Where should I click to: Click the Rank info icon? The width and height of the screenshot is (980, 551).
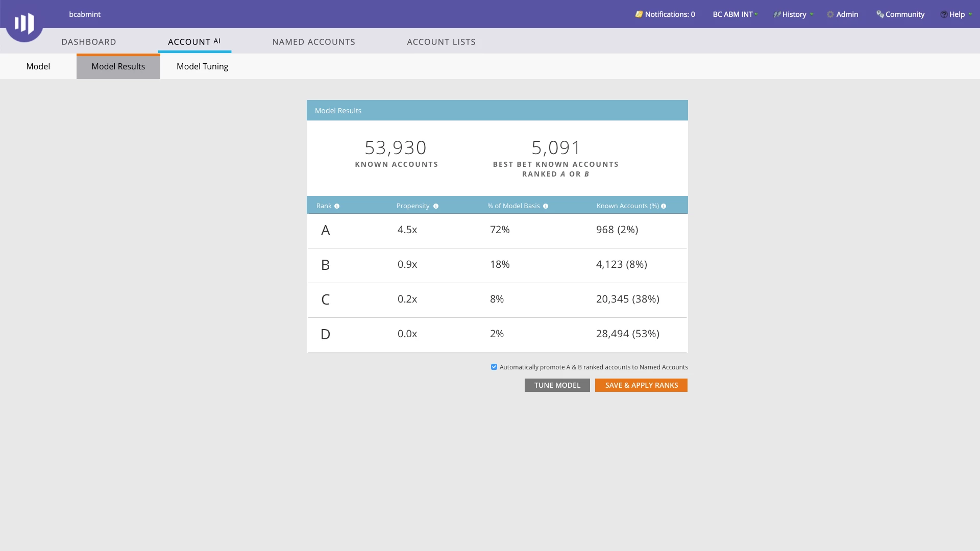(x=337, y=206)
